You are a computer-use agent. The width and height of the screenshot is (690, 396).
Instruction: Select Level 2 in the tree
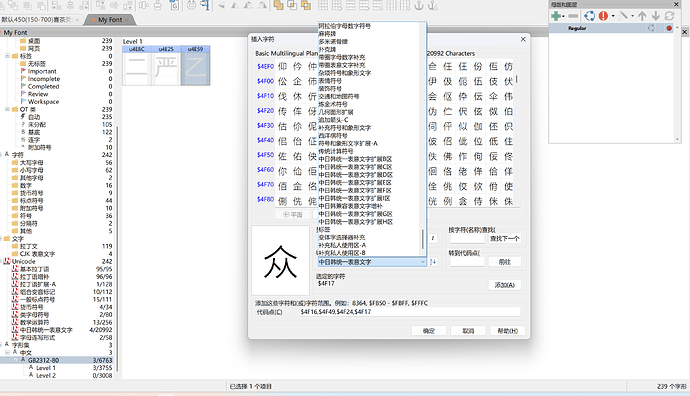[46, 375]
